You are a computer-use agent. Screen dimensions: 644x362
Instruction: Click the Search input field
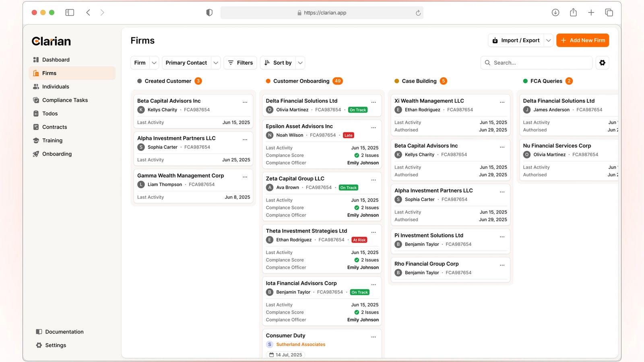pos(536,63)
